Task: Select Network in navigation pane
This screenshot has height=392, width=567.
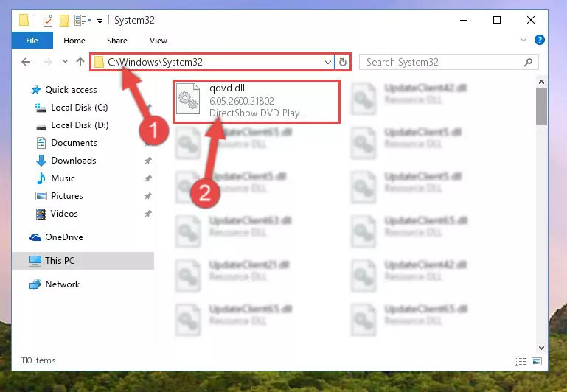Action: tap(62, 284)
